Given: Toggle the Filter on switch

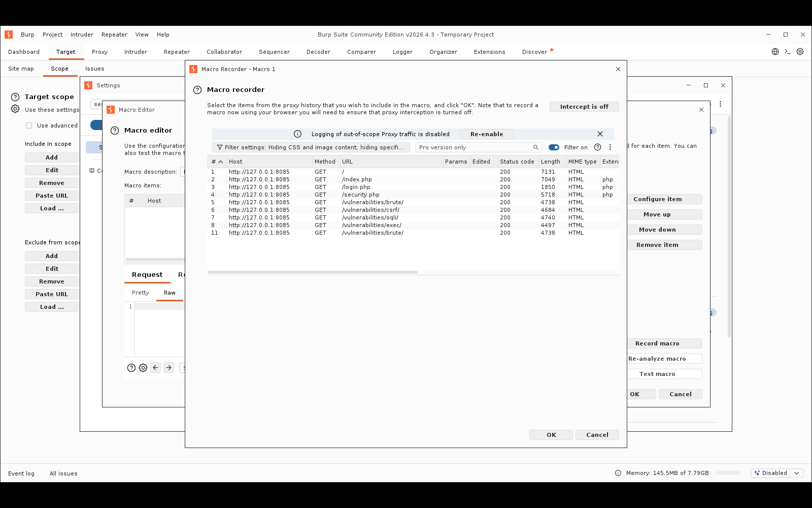Looking at the screenshot, I should pos(554,147).
